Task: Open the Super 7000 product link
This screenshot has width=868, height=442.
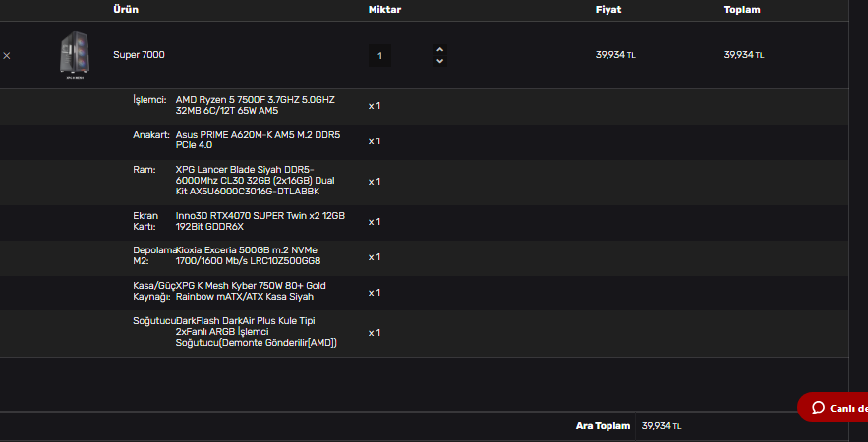Action: [139, 55]
